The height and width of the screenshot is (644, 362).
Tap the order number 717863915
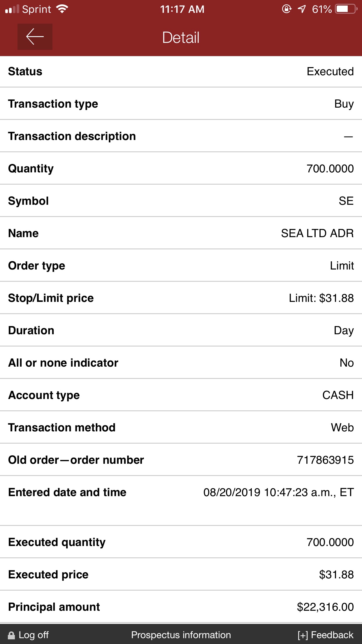tap(325, 460)
